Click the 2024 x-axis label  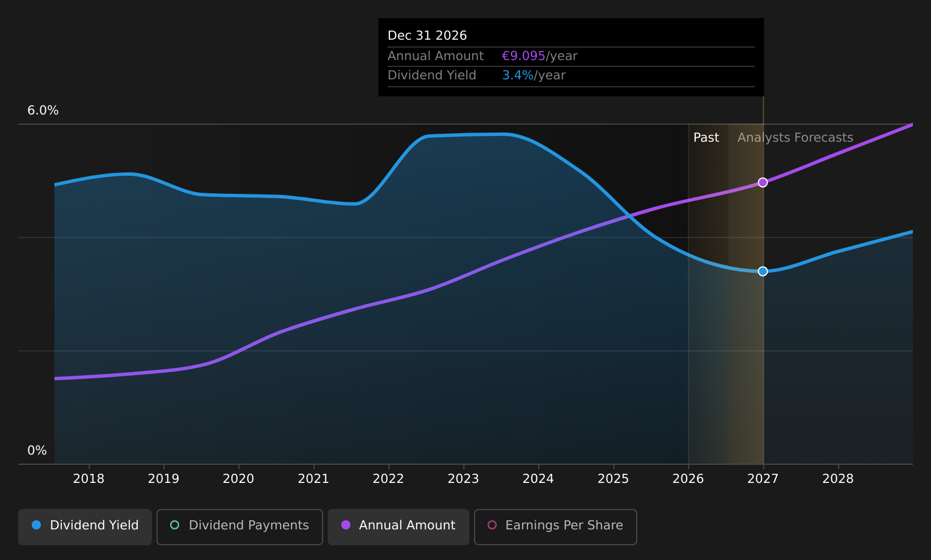[x=538, y=479]
